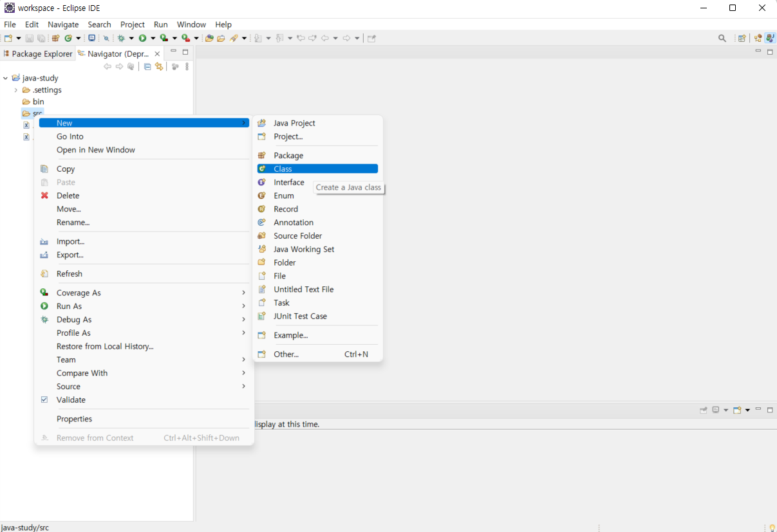Select JUnit Test Case entry
The width and height of the screenshot is (777, 532).
317,316
